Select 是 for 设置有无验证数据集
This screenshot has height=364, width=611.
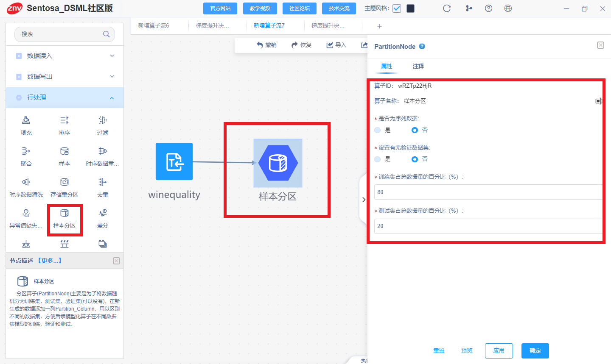tap(378, 159)
